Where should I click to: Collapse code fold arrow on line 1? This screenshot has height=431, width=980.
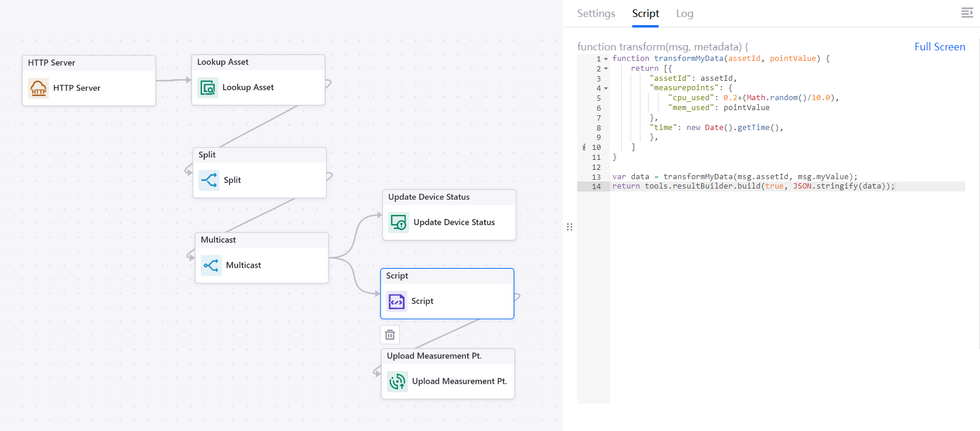pyautogui.click(x=606, y=59)
